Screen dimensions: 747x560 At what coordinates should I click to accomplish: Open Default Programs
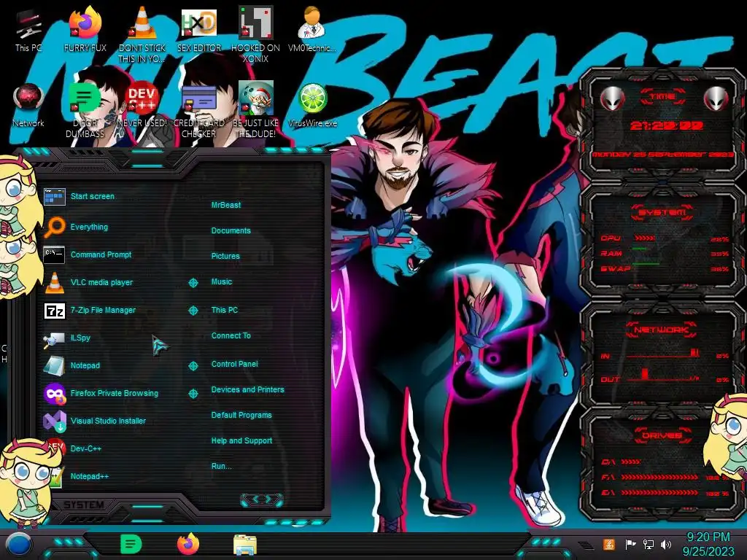click(x=241, y=415)
